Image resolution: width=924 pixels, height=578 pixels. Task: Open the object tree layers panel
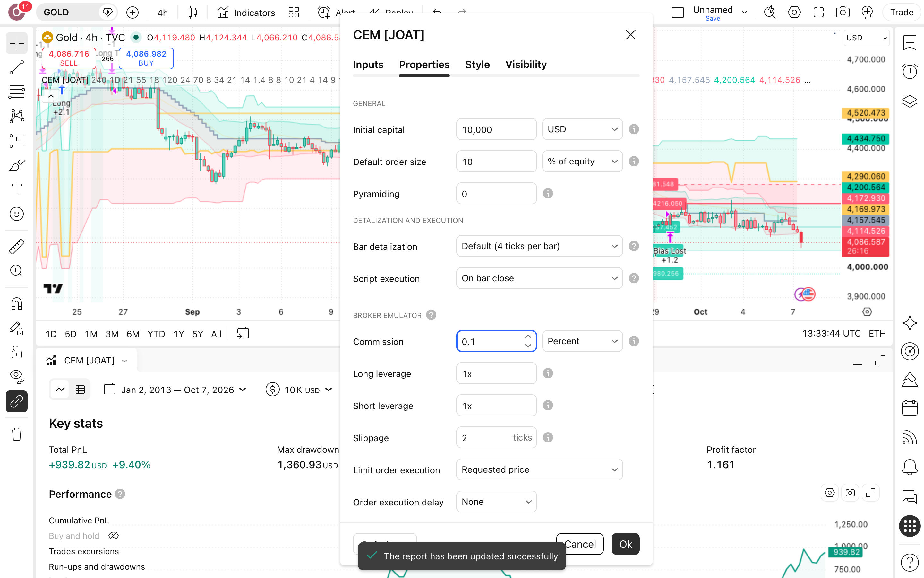[910, 101]
